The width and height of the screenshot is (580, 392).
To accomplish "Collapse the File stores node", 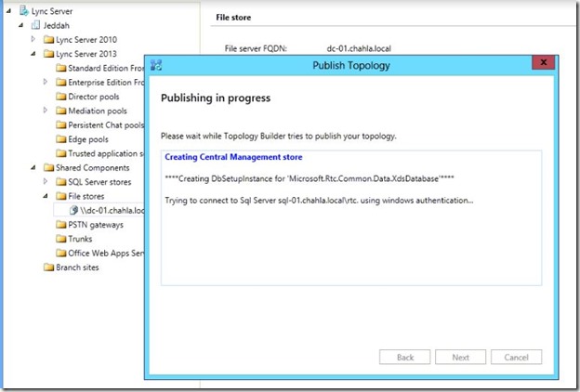I will 46,196.
